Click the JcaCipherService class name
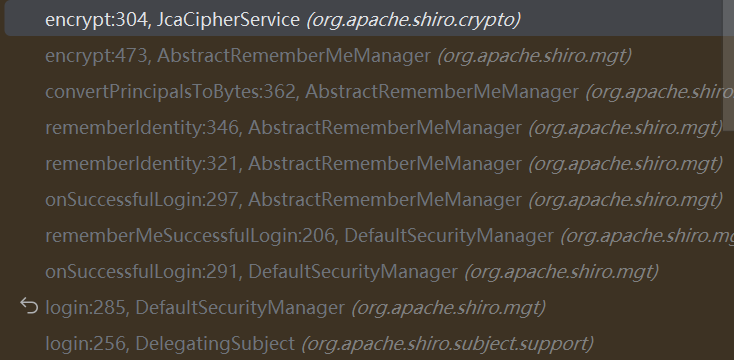This screenshot has height=360, width=734. (228, 20)
